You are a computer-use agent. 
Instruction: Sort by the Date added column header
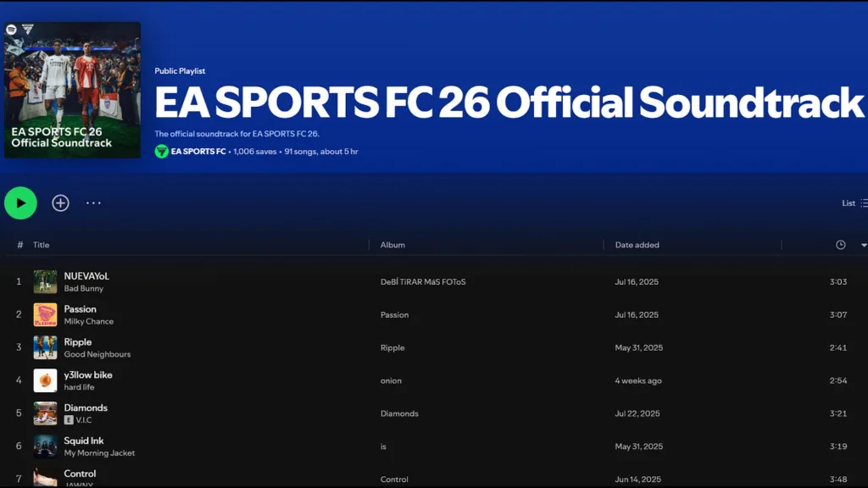637,245
